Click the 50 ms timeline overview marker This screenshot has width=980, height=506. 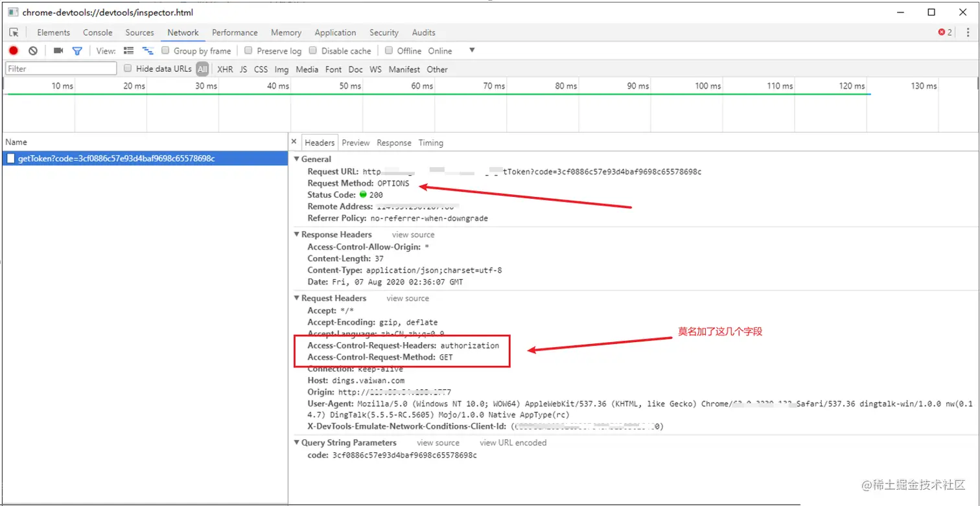pyautogui.click(x=350, y=86)
